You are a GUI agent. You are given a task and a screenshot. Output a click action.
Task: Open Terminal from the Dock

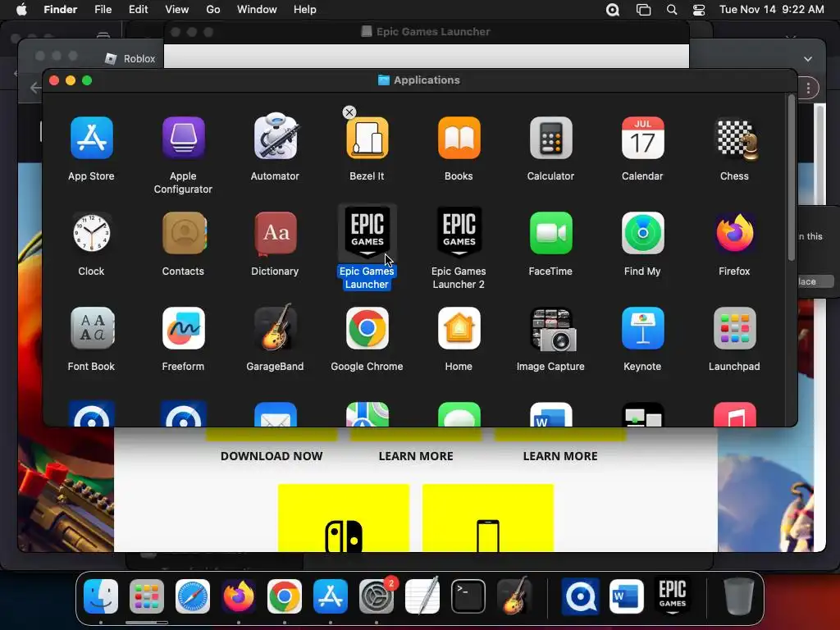point(468,596)
